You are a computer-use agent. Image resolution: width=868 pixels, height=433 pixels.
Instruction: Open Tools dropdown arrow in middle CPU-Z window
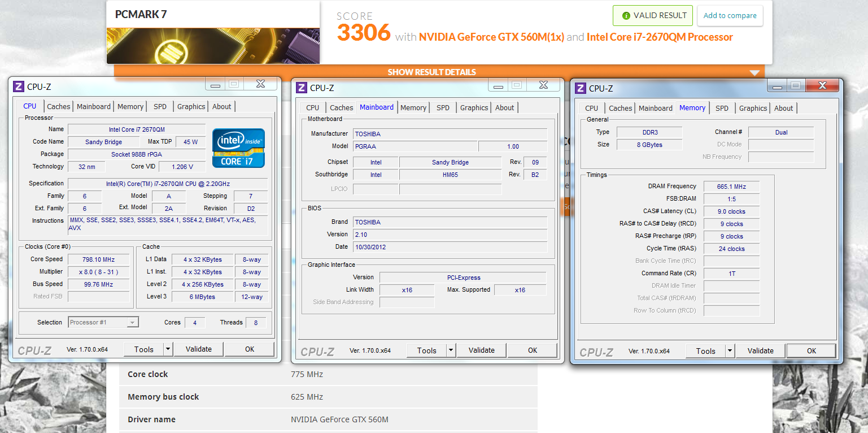pos(451,350)
